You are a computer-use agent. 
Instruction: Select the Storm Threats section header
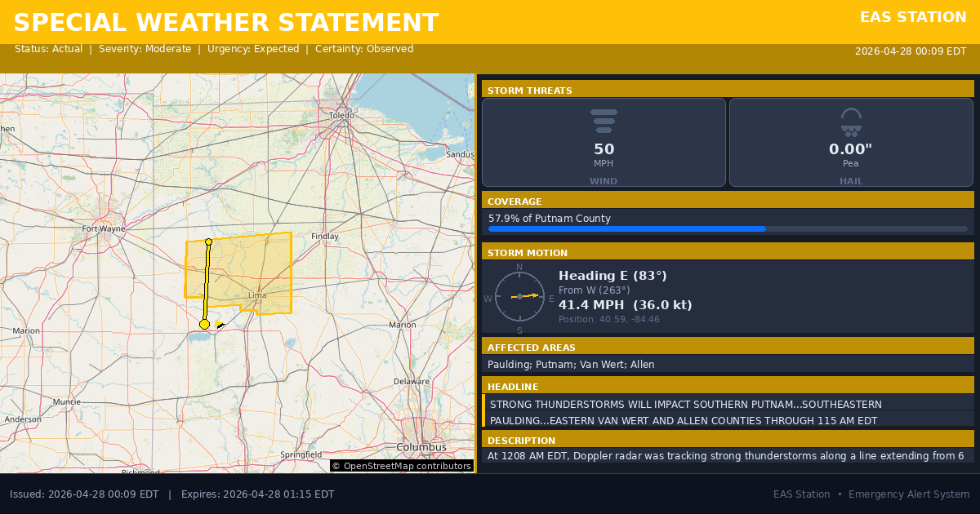click(728, 90)
